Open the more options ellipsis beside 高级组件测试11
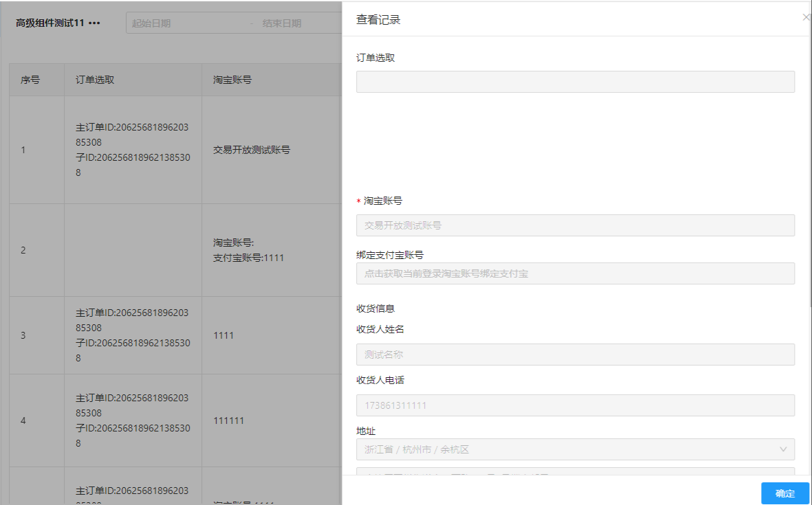 pos(95,23)
